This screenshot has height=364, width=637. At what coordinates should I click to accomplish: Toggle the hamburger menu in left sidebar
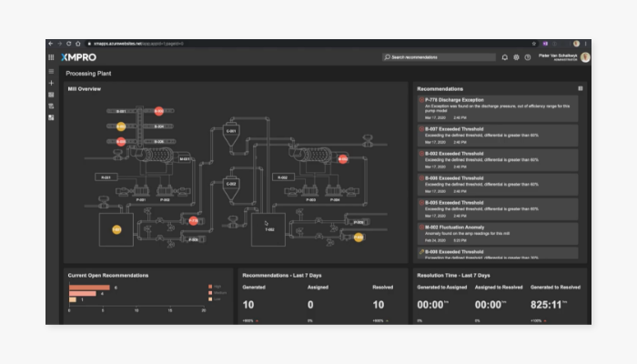click(x=51, y=72)
